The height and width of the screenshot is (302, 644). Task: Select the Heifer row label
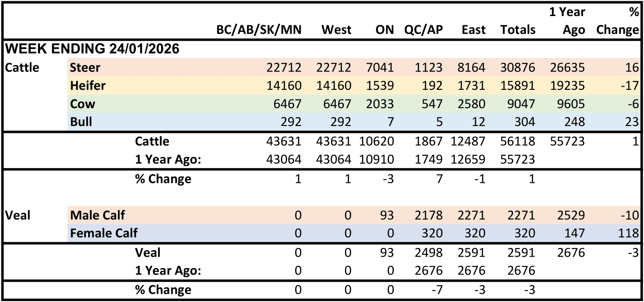coord(88,86)
